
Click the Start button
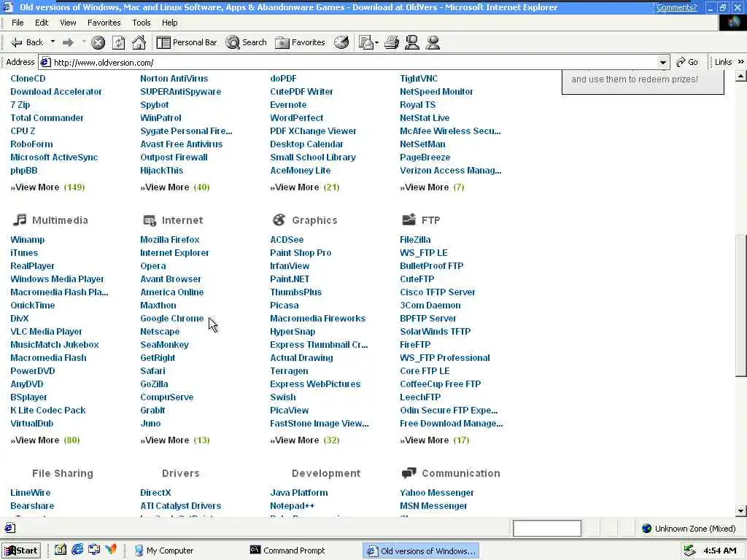coord(21,551)
